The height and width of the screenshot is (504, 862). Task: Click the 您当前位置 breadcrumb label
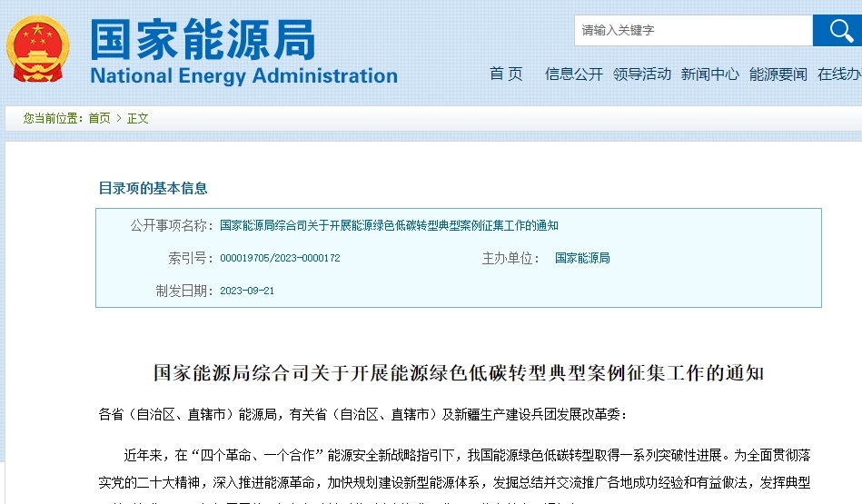(53, 118)
